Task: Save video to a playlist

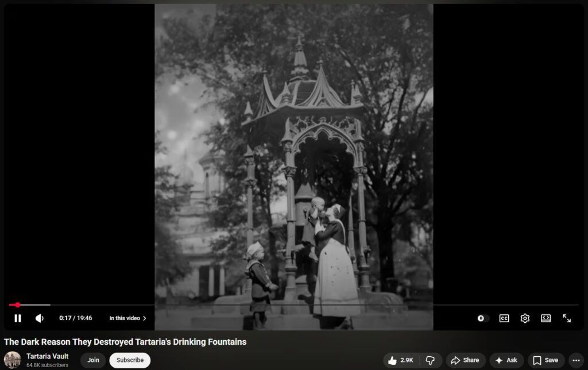Action: (546, 360)
